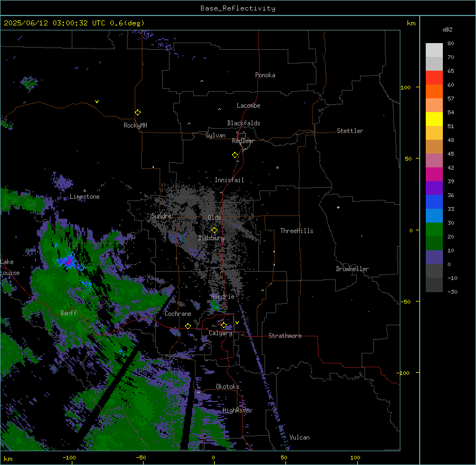This screenshot has width=476, height=465.
Task: Select the blue 33-36 dBZ legend swatch
Action: 434,202
